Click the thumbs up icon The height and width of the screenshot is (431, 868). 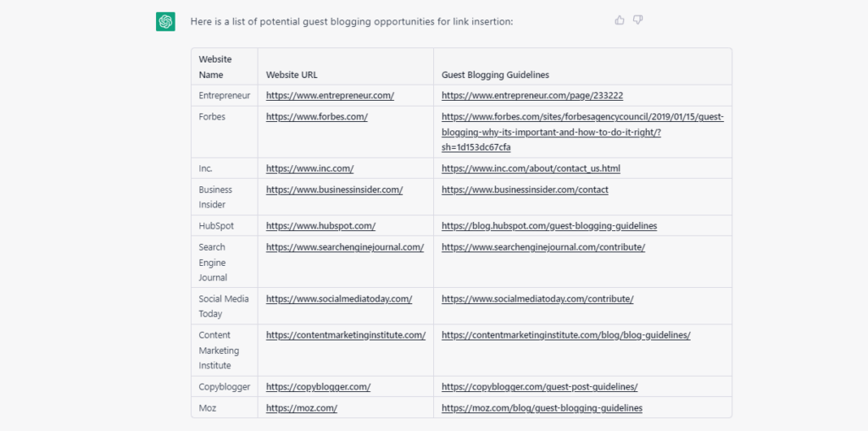click(x=620, y=20)
